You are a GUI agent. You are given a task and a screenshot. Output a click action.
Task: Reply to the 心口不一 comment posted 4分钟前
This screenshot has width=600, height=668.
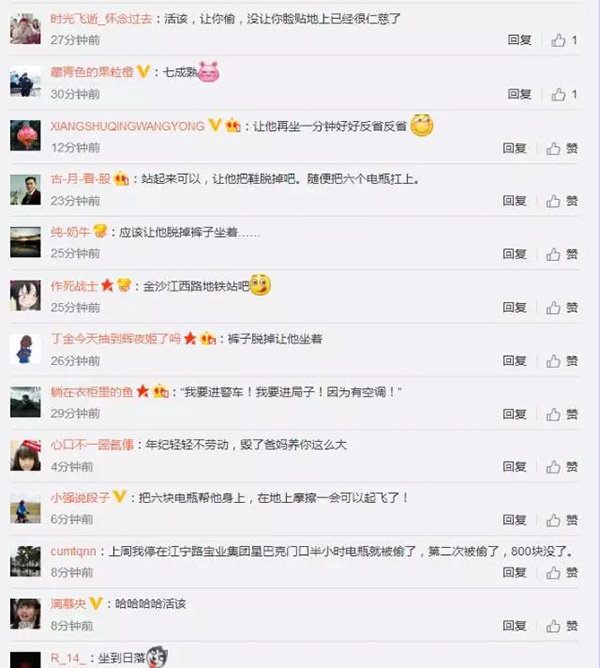pos(514,466)
